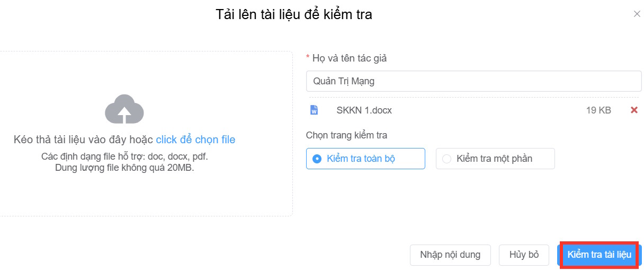Choose the "Kiểm tra một phần" radio option

point(447,159)
